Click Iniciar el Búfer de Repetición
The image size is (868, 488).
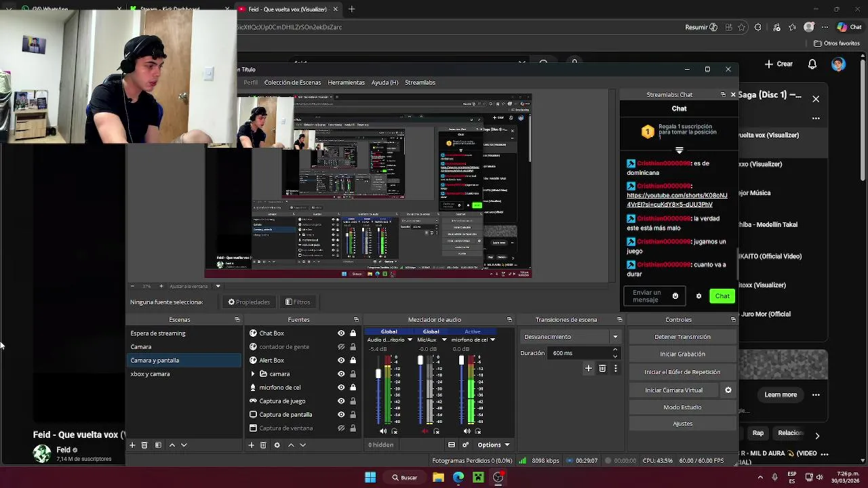coord(682,372)
